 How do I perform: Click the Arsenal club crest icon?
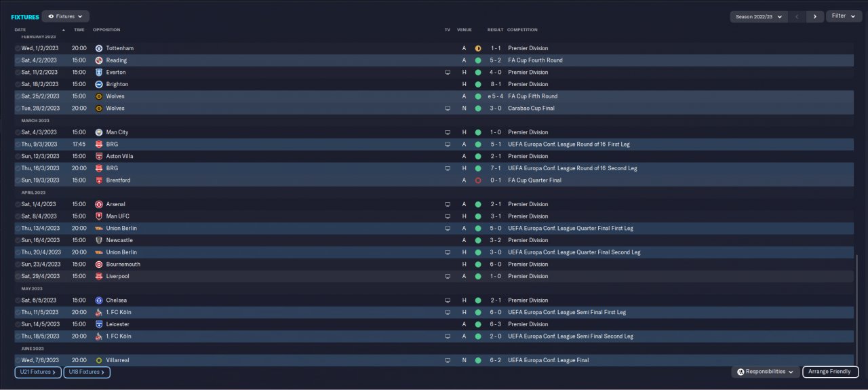pyautogui.click(x=99, y=204)
